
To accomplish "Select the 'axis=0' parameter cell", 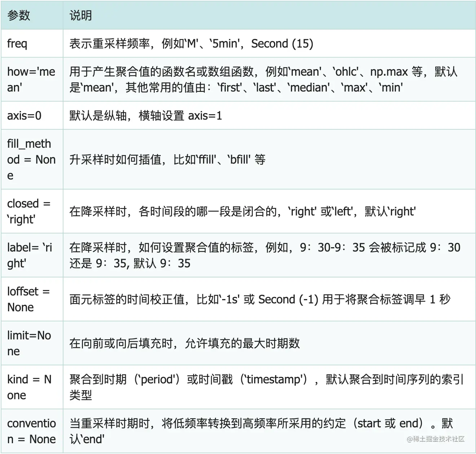I will (32, 115).
